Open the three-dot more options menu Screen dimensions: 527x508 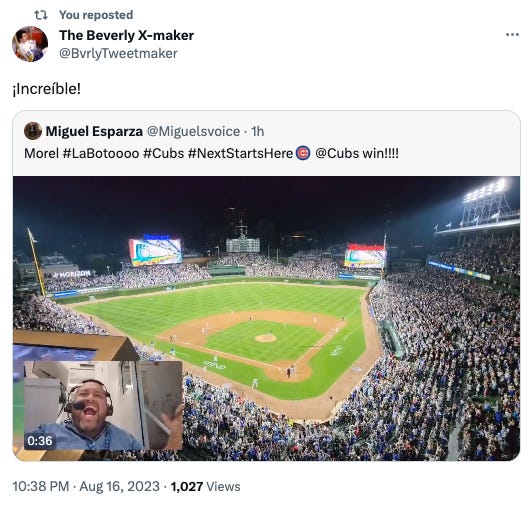coord(512,35)
